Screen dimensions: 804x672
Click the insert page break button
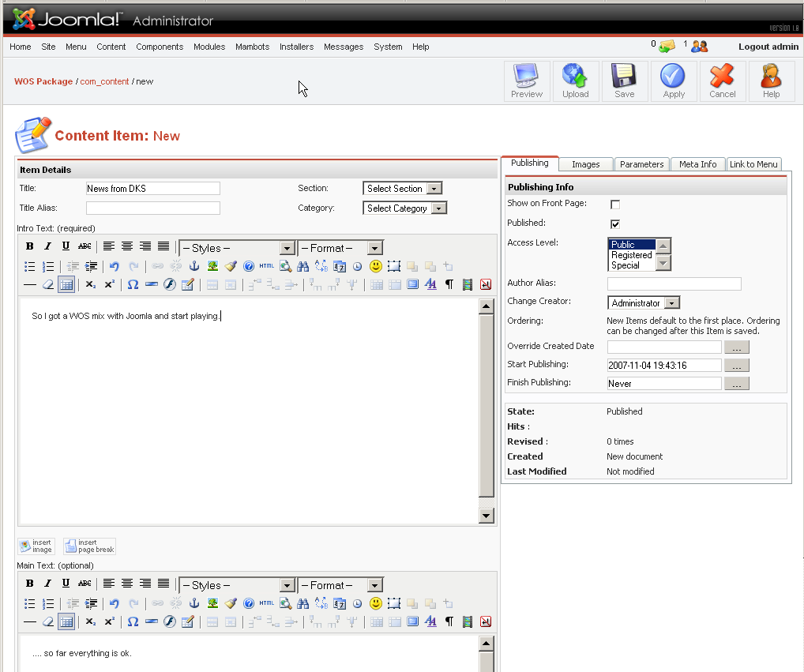pyautogui.click(x=90, y=546)
